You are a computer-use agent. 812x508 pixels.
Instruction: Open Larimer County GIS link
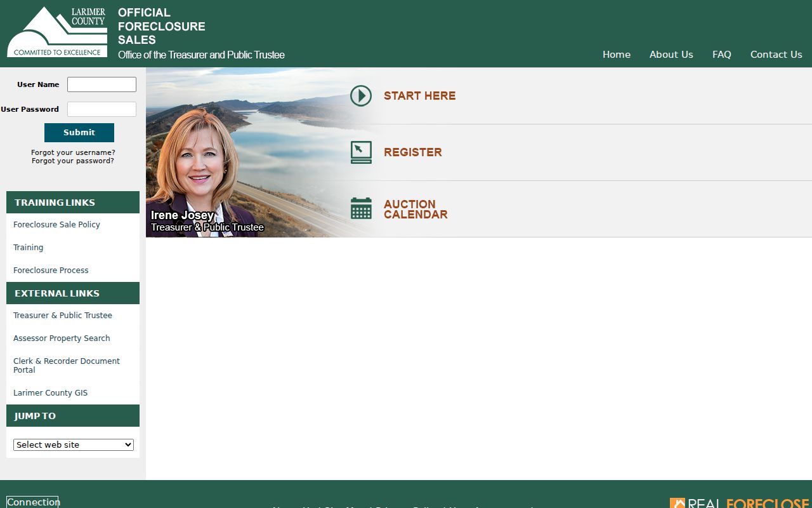[51, 393]
